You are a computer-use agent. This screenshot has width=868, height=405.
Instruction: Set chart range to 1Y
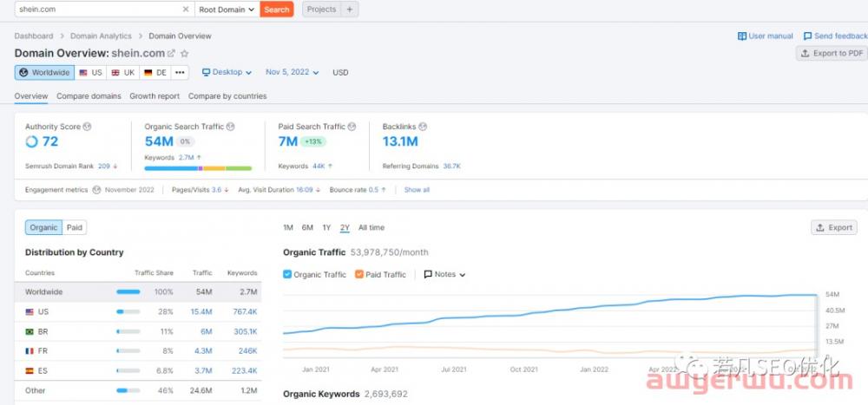(326, 227)
